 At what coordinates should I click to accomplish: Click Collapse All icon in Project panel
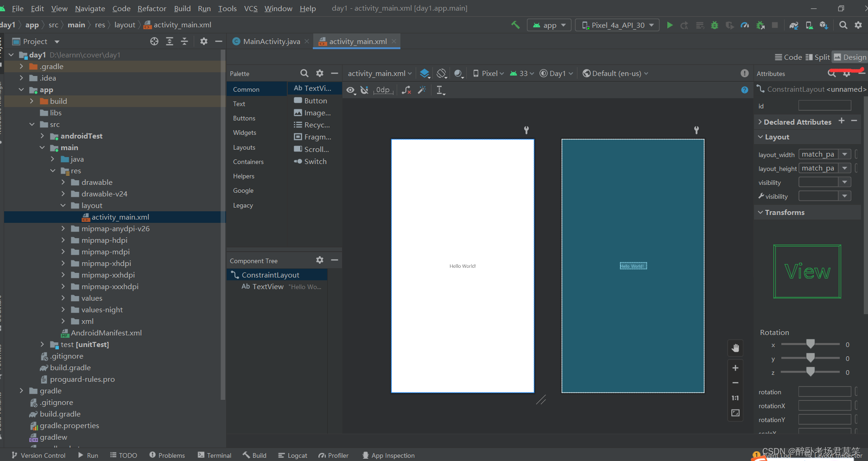[184, 41]
